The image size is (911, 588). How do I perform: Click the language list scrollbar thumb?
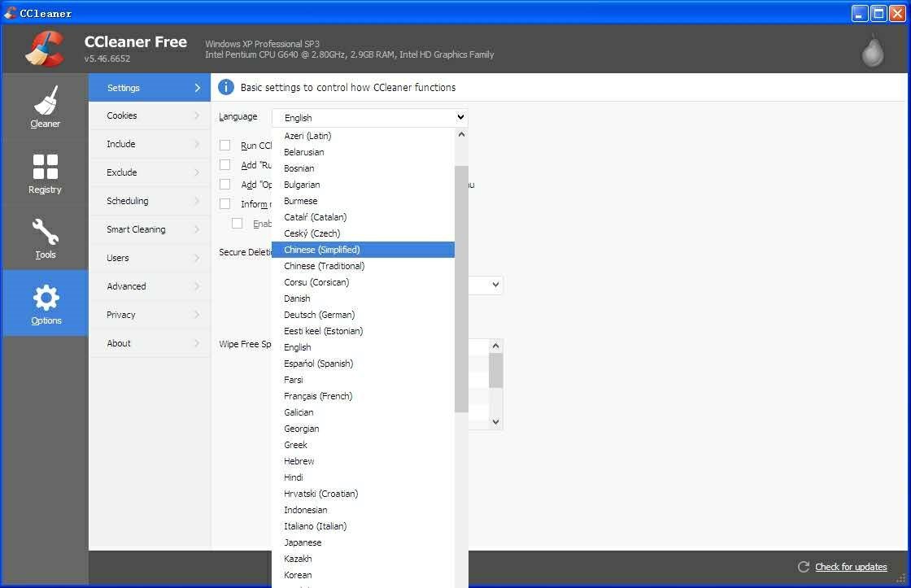click(461, 289)
